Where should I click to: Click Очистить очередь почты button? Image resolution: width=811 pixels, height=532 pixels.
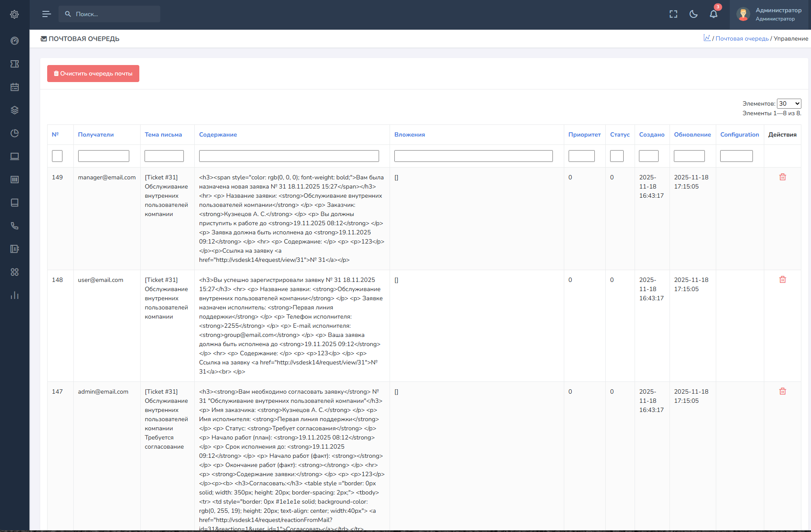coord(93,73)
